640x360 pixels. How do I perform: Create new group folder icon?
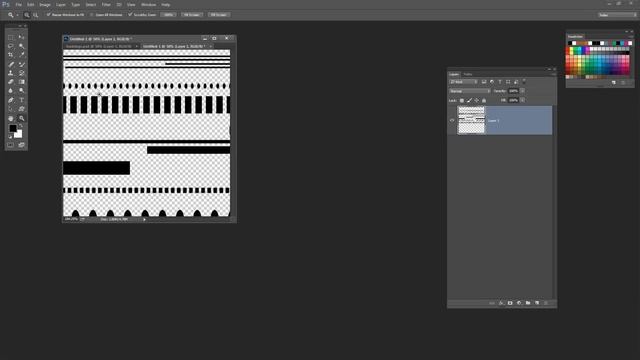(528, 303)
